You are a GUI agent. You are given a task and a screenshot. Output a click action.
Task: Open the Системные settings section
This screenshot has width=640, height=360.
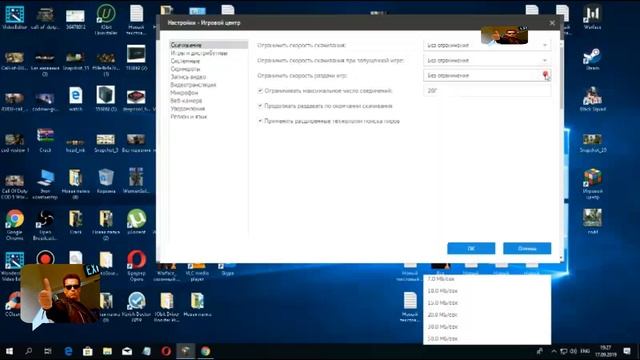click(x=185, y=61)
